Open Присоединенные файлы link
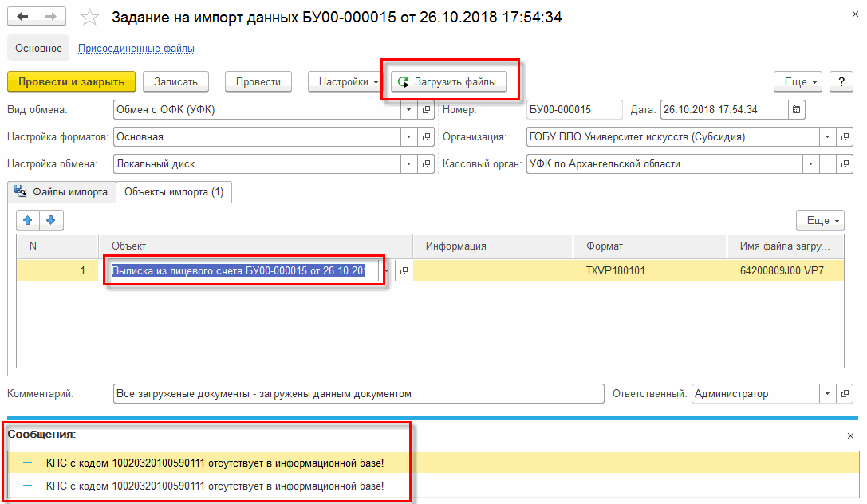Screen dimensions: 867x504 point(136,48)
